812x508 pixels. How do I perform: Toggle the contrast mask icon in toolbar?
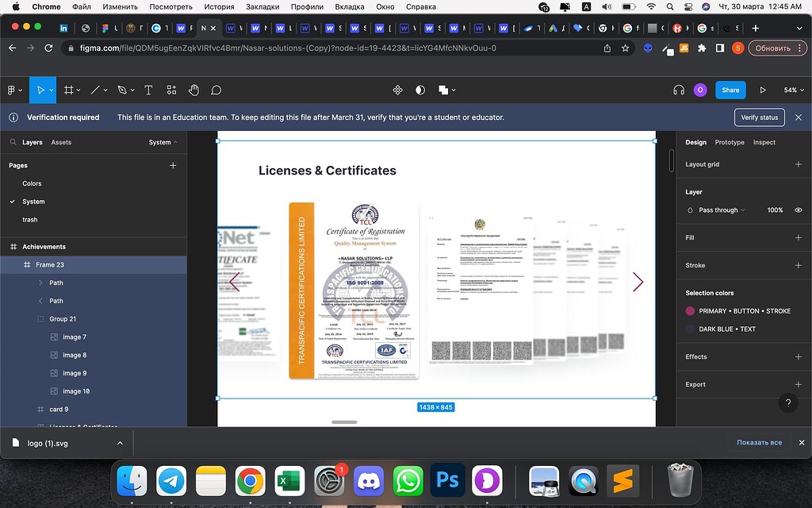coord(420,90)
